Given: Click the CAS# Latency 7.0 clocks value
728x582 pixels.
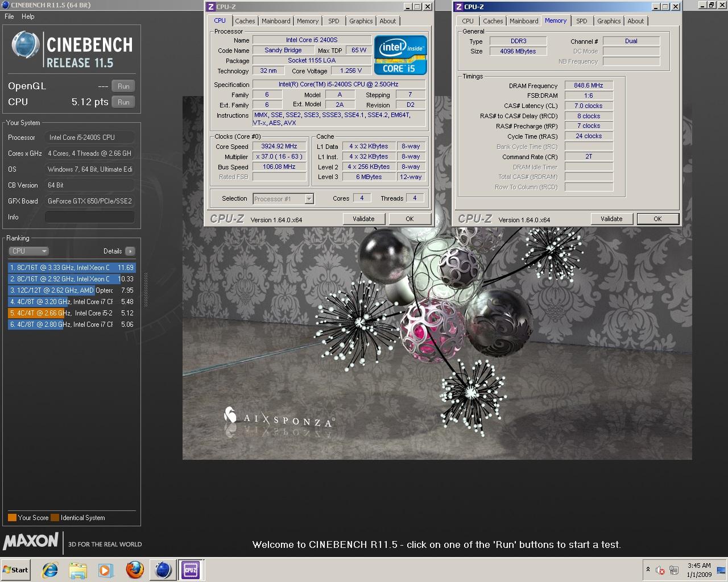Looking at the screenshot, I should pyautogui.click(x=589, y=106).
